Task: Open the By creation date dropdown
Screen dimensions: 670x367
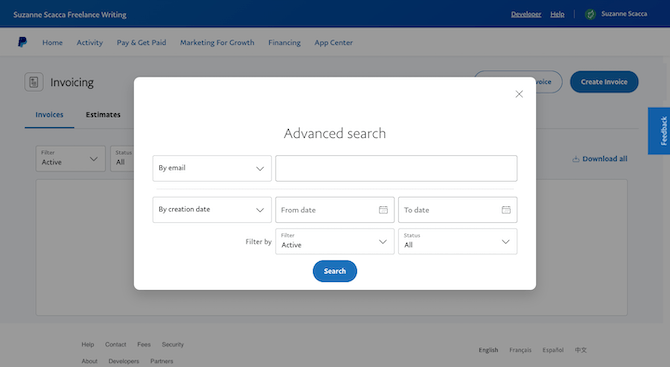Action: 212,210
